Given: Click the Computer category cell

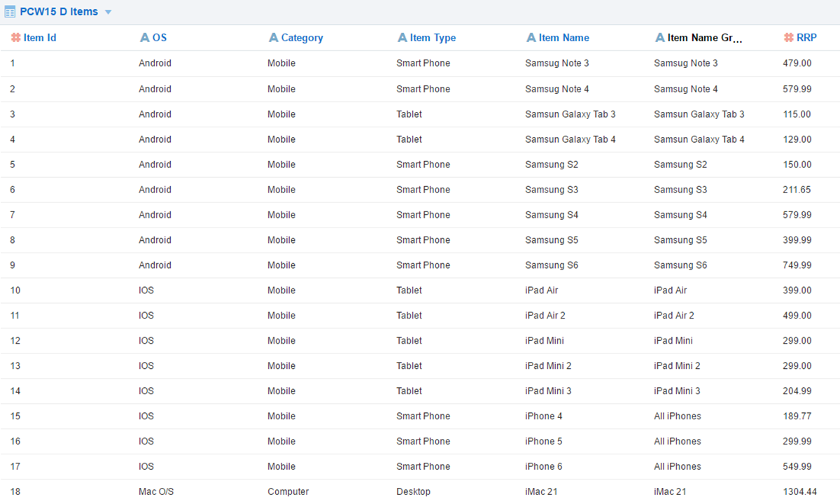Looking at the screenshot, I should [288, 492].
